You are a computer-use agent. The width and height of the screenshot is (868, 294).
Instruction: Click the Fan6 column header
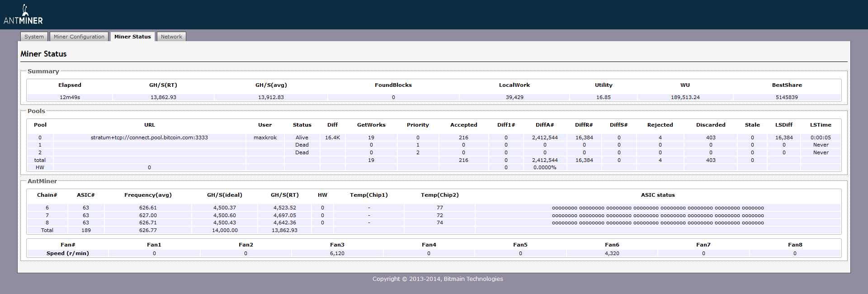point(612,245)
